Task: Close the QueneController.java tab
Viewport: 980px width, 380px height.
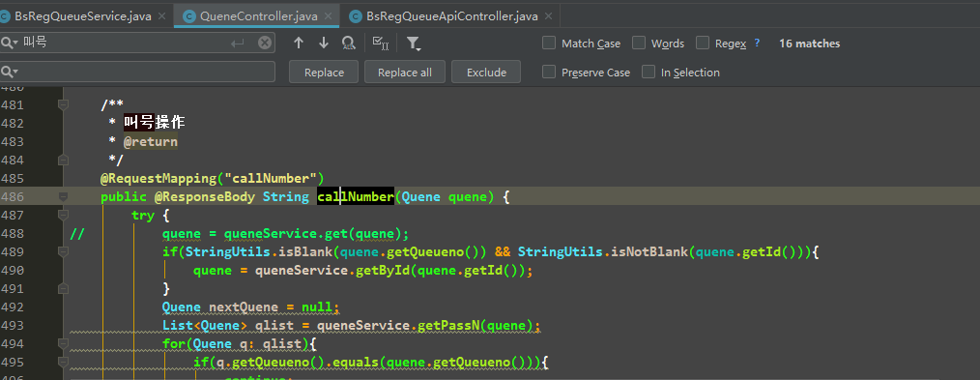Action: click(329, 16)
